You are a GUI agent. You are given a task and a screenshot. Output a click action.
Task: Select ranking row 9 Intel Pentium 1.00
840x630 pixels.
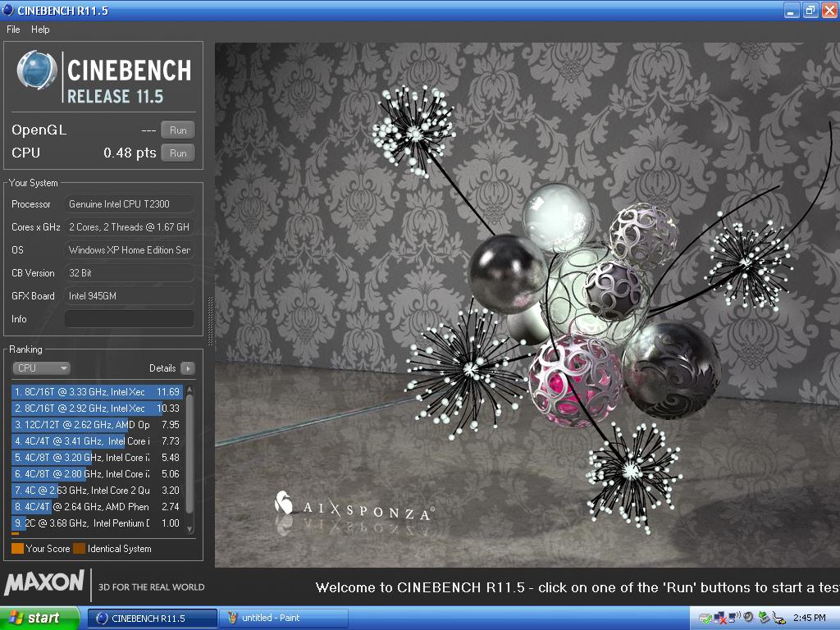click(97, 523)
